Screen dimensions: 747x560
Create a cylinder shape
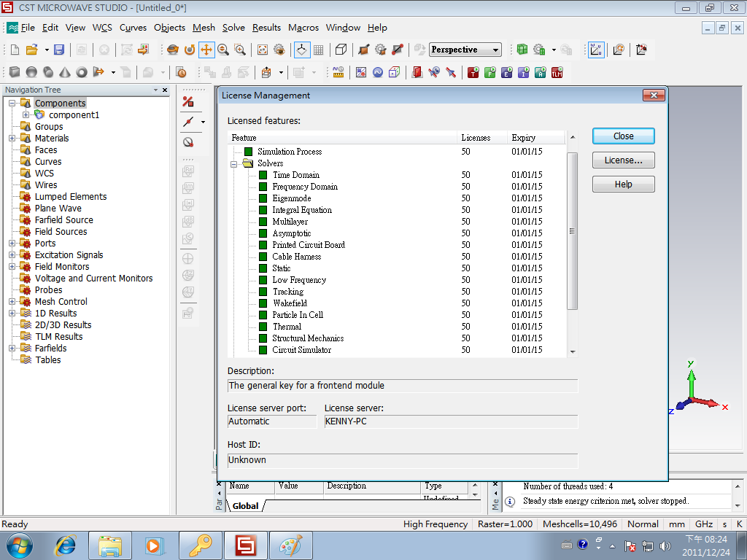pos(48,72)
